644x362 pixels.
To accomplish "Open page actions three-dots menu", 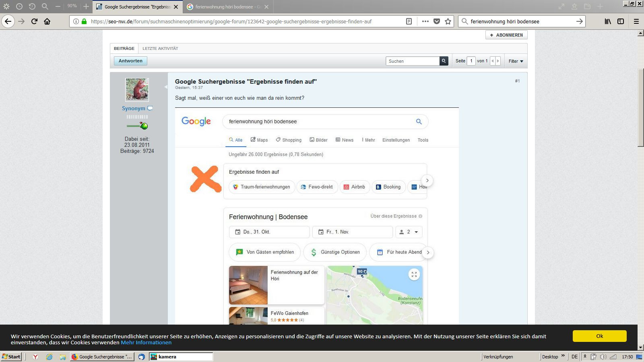I will tap(425, 21).
